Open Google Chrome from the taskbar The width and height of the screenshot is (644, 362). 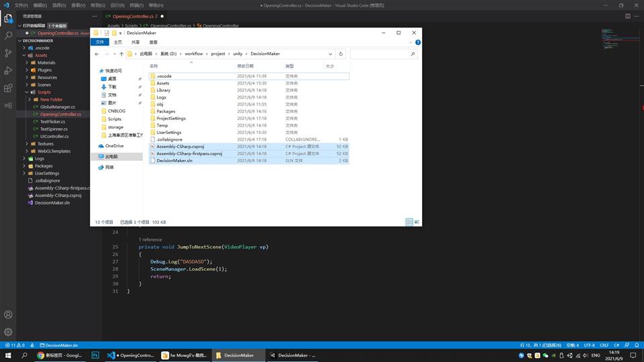click(60, 355)
